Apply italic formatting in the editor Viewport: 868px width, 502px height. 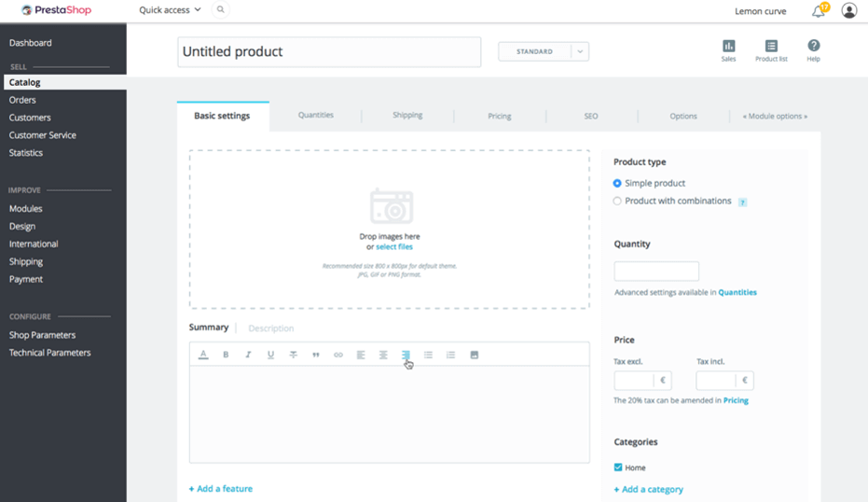coord(248,355)
